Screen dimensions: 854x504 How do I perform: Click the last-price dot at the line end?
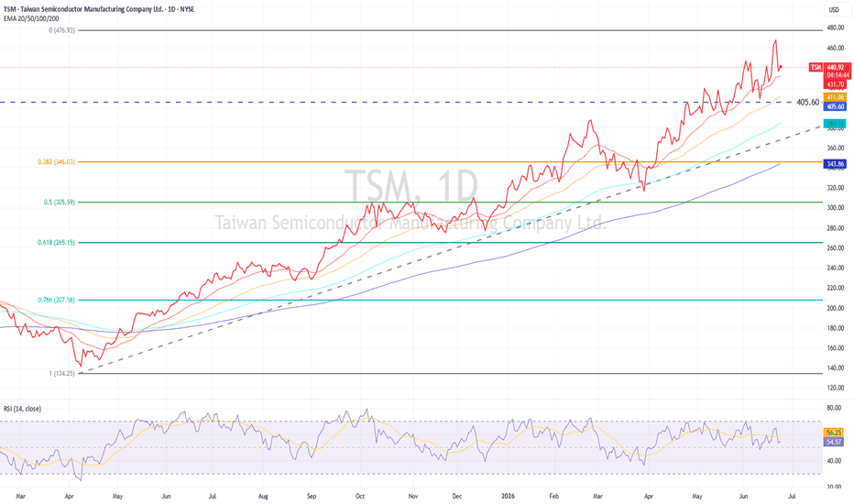[781, 67]
